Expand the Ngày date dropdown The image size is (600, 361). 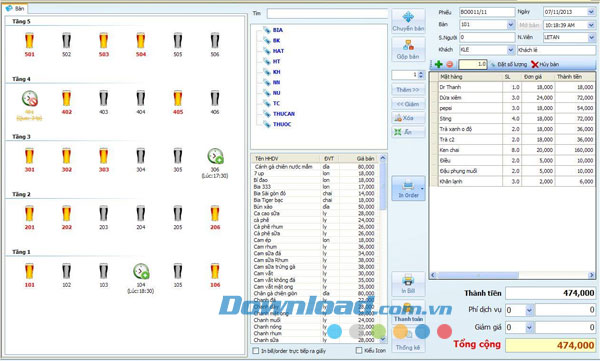coord(591,12)
